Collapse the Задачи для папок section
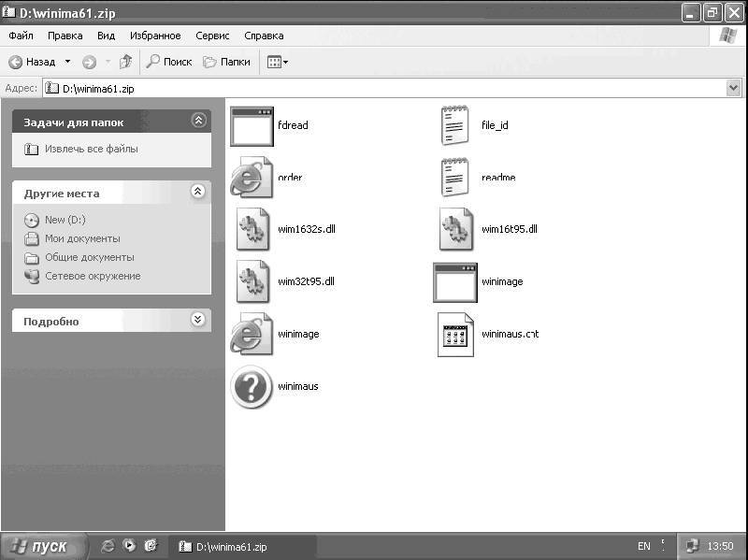 [x=197, y=120]
